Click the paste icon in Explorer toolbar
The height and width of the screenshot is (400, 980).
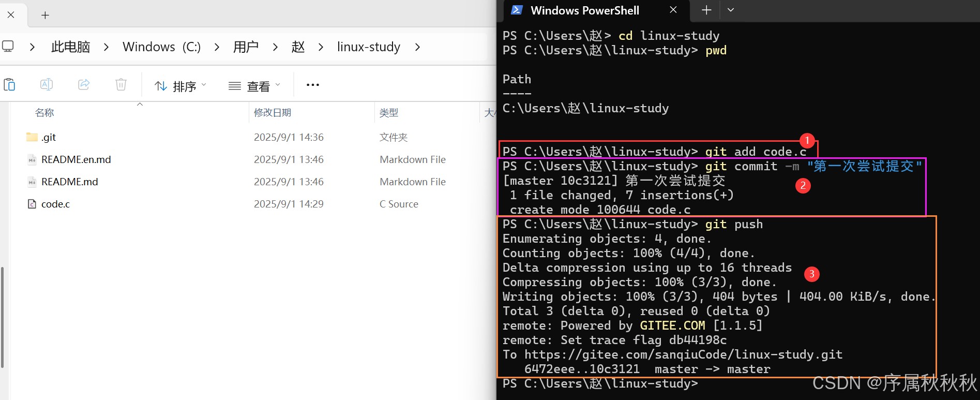pos(9,84)
